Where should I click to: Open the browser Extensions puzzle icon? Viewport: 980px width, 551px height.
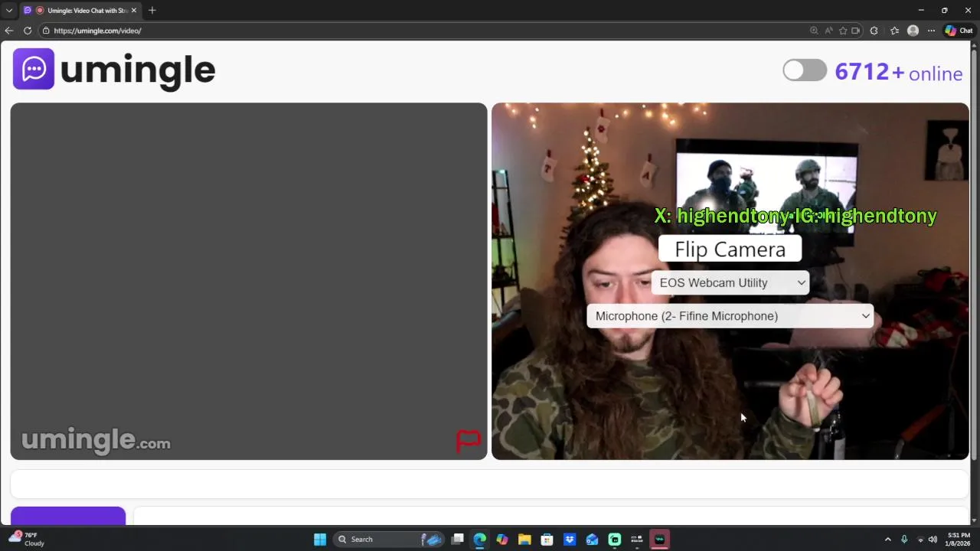tap(874, 31)
